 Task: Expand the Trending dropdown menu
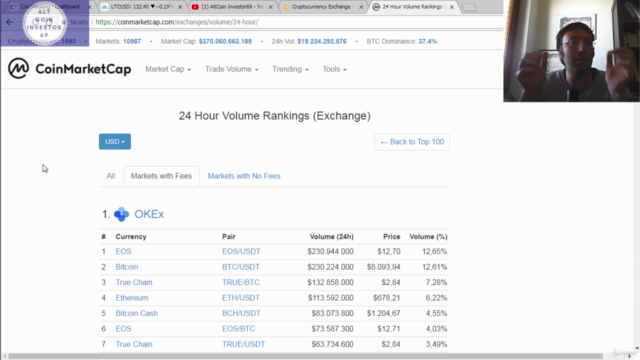pyautogui.click(x=290, y=69)
